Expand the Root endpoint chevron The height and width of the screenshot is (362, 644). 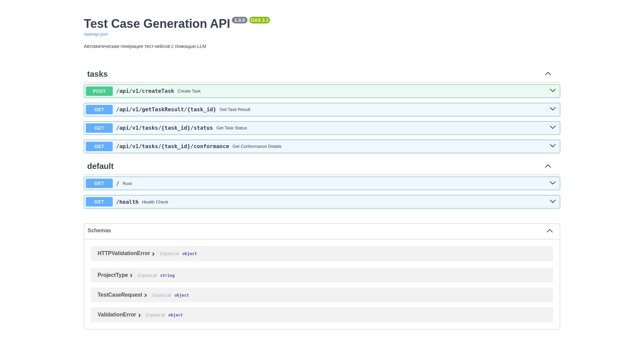[553, 183]
